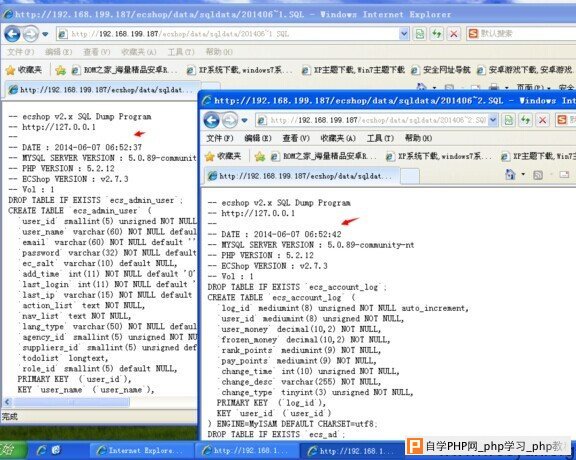Open 收藏夹 menu in front window
The height and width of the screenshot is (460, 576).
[x=338, y=138]
